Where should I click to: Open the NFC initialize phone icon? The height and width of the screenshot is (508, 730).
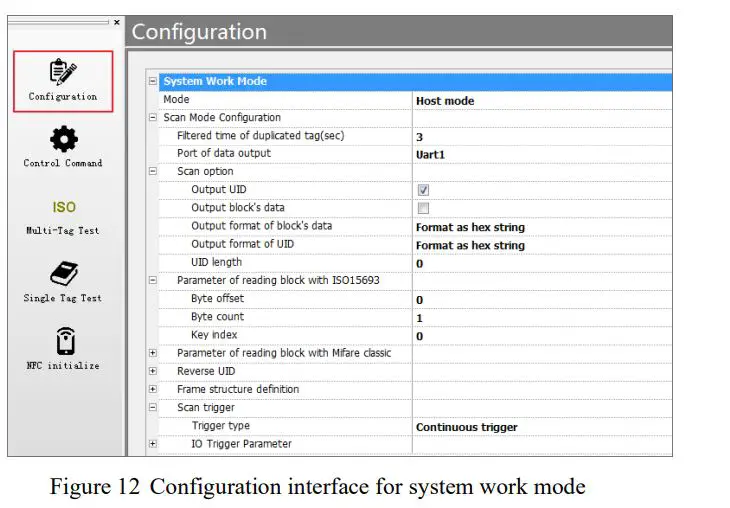[63, 340]
